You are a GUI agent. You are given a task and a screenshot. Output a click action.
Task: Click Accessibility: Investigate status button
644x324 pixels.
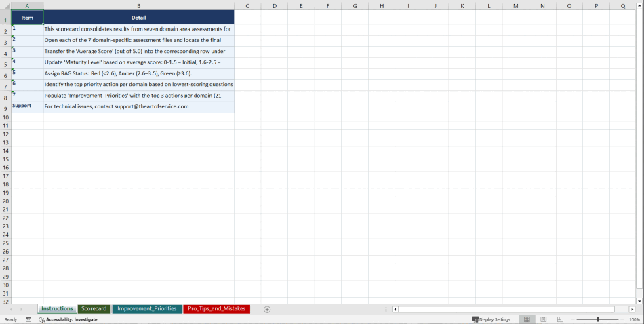(x=68, y=319)
